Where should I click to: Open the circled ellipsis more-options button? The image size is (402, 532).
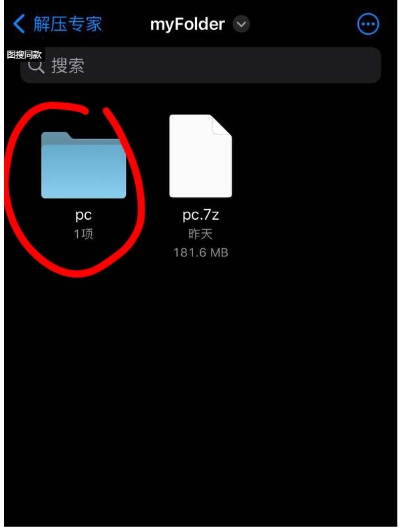point(368,24)
